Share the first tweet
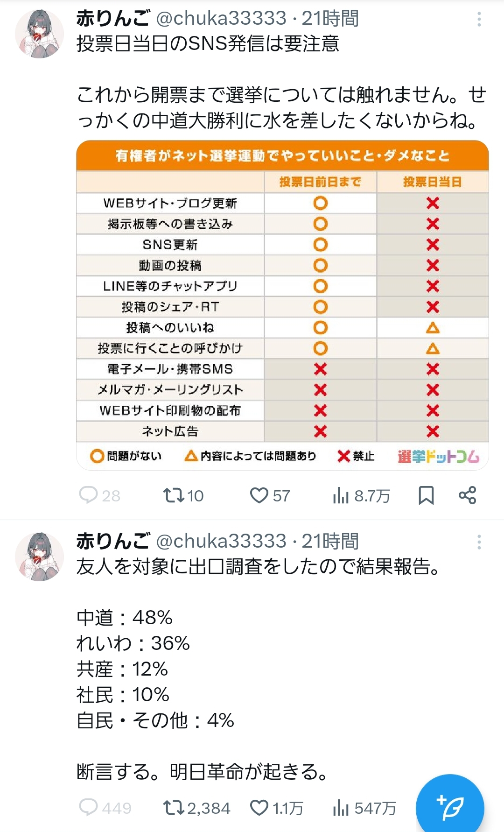504x832 pixels. tap(467, 495)
